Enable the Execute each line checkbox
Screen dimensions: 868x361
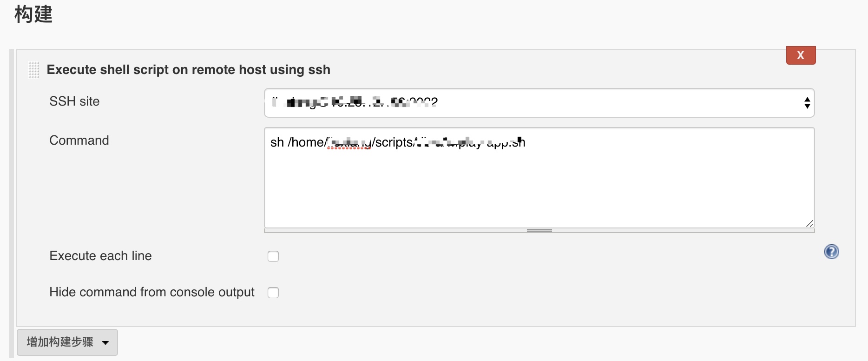(273, 256)
